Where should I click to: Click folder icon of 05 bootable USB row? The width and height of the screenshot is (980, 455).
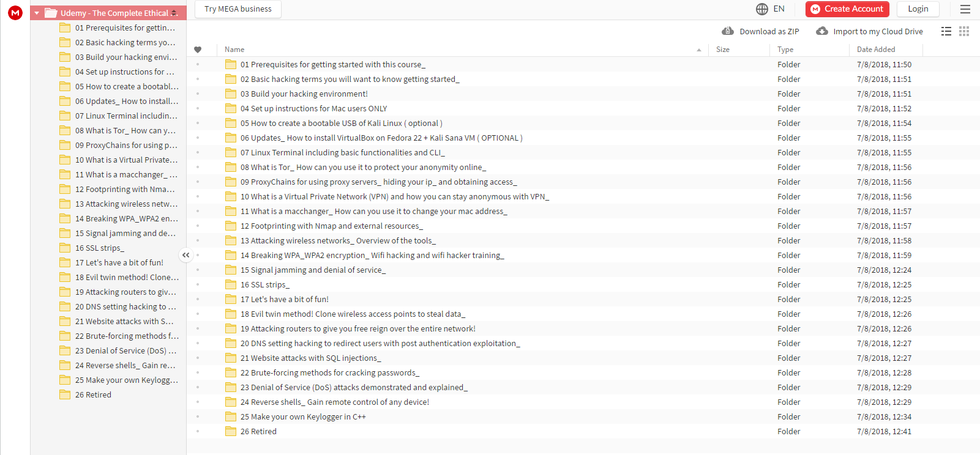231,123
